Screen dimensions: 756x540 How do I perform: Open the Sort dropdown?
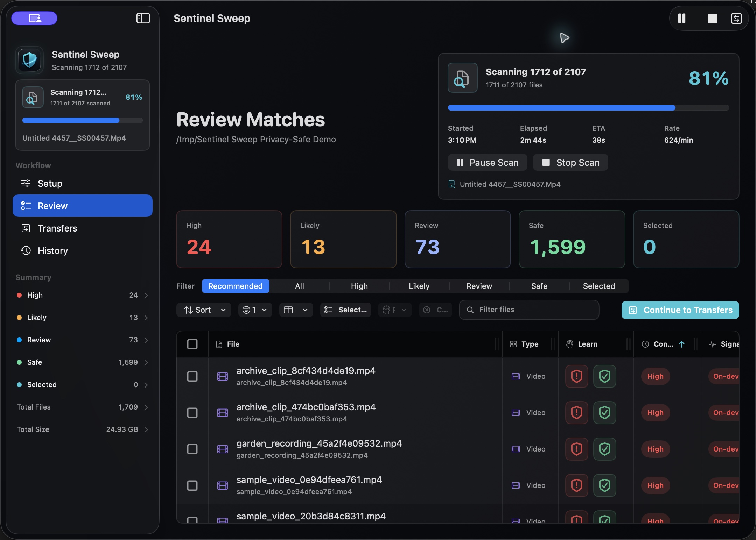click(x=204, y=310)
